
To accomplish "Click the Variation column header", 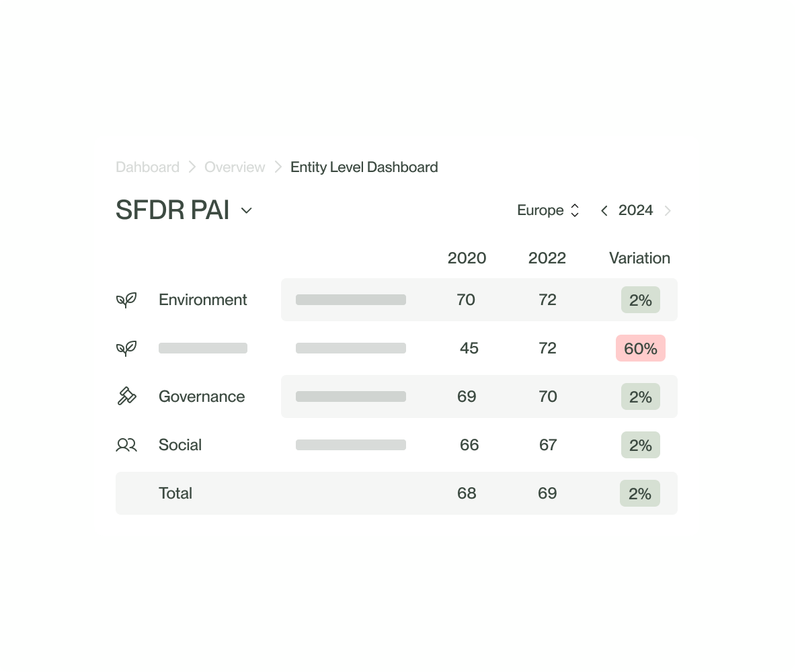I will coord(639,258).
